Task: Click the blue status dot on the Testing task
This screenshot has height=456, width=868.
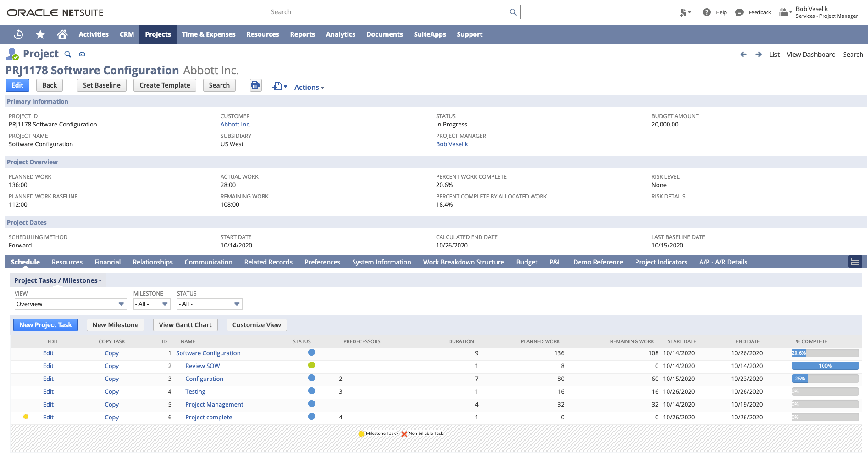Action: coord(311,391)
